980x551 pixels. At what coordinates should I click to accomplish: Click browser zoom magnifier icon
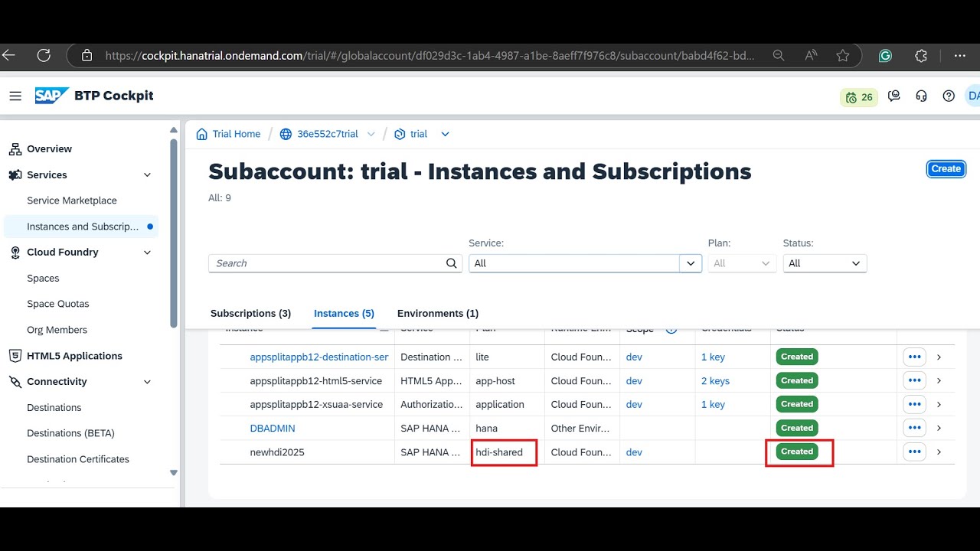click(779, 55)
